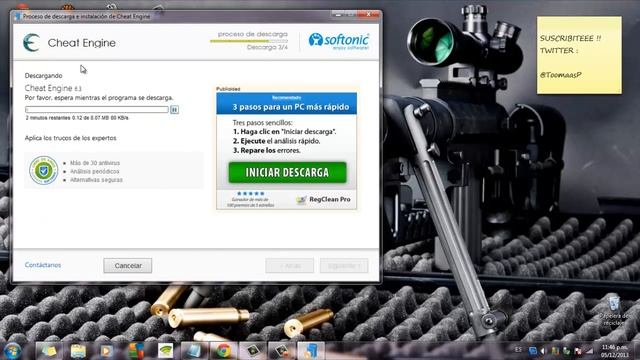This screenshot has height=360, width=640.
Task: Click the 'Descargando' heading
Action: pyautogui.click(x=44, y=76)
